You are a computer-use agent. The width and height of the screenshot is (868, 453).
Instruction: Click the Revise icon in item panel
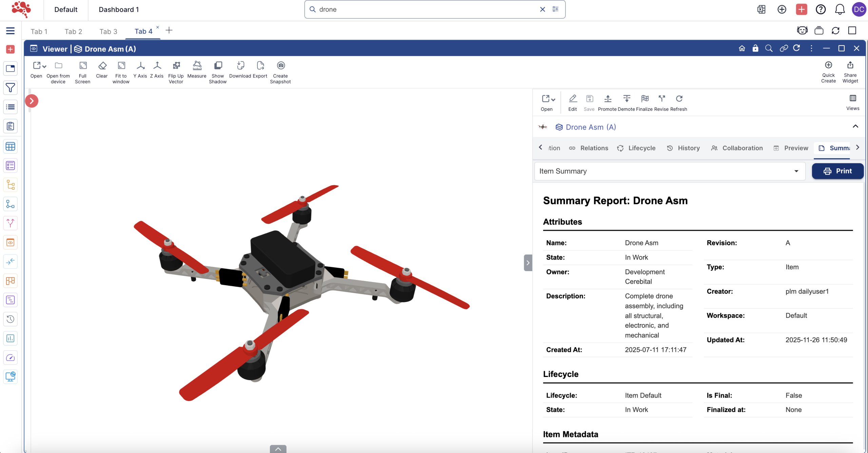pyautogui.click(x=662, y=99)
